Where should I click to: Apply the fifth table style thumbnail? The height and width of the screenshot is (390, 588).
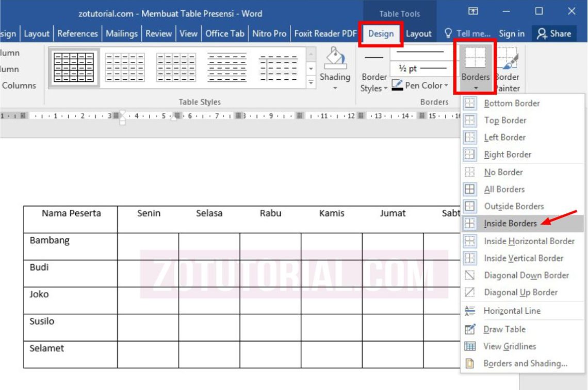tap(278, 67)
